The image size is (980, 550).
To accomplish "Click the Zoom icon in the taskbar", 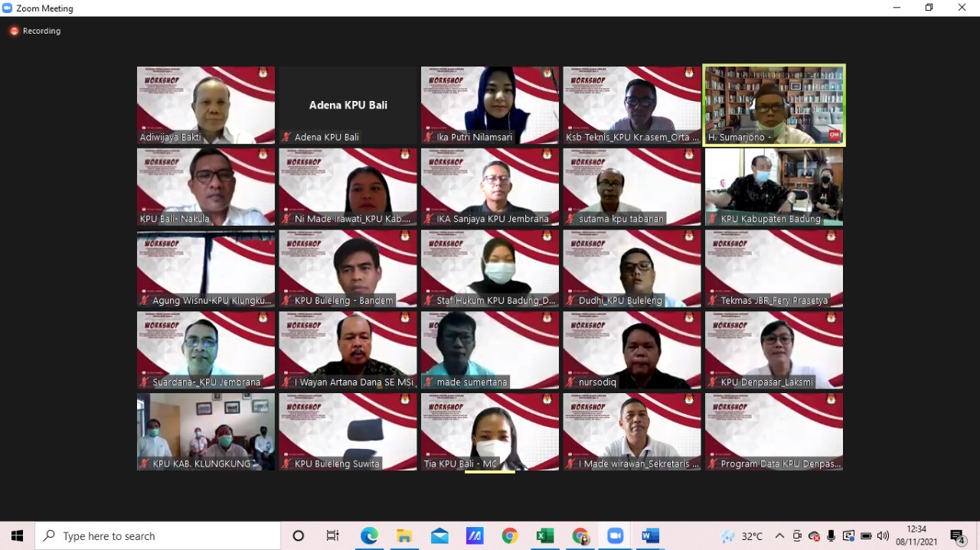I will [x=616, y=536].
